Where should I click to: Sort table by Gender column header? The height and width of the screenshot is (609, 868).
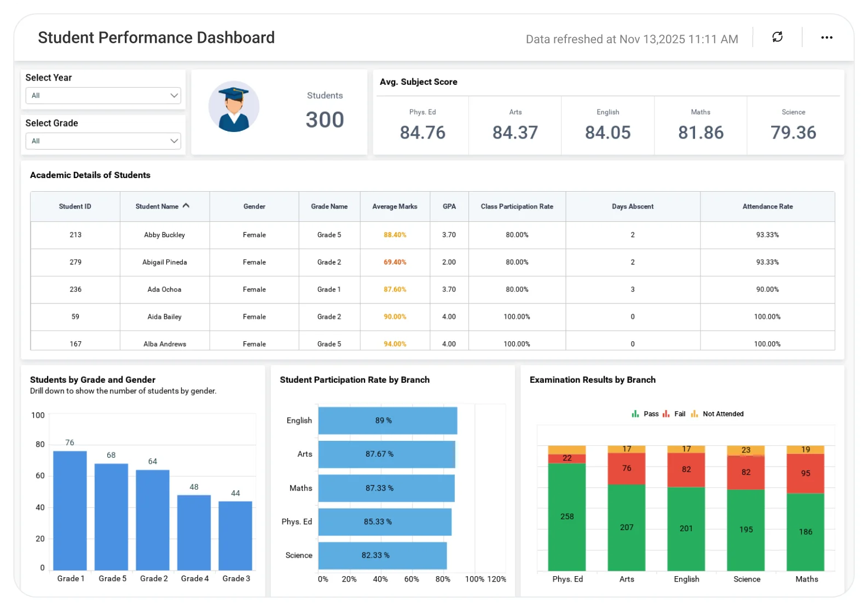[254, 206]
